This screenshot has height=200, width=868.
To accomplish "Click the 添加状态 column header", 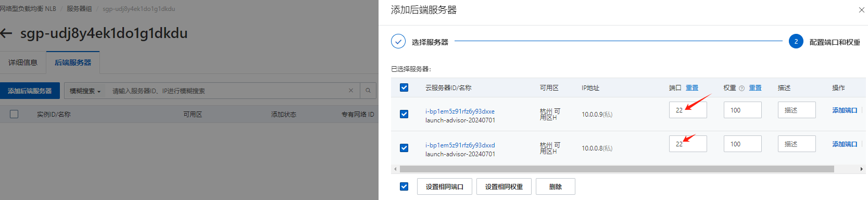I will (284, 115).
